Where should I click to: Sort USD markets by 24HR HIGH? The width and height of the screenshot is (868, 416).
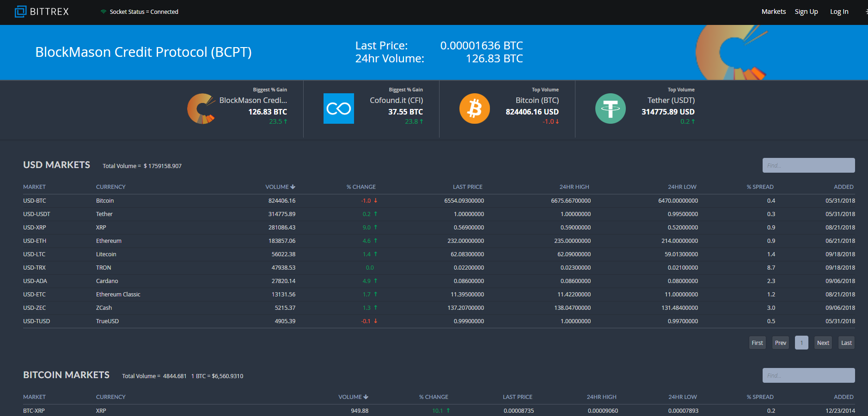(x=575, y=187)
